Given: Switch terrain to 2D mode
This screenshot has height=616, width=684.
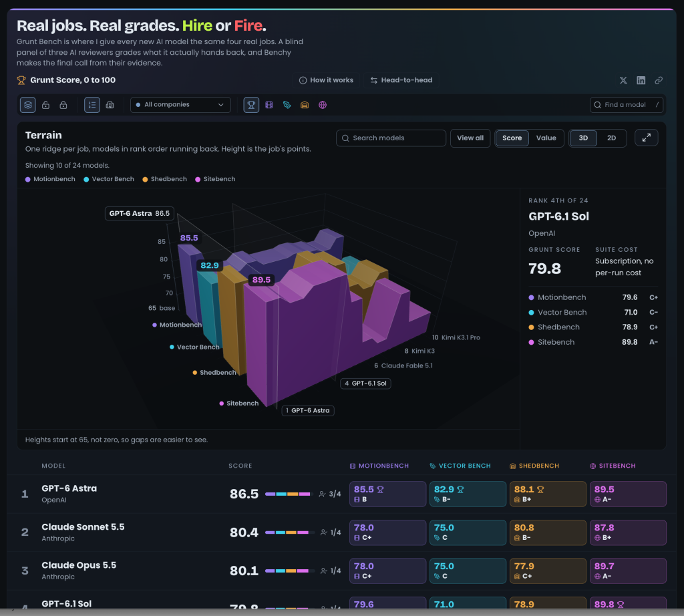Looking at the screenshot, I should [x=612, y=138].
